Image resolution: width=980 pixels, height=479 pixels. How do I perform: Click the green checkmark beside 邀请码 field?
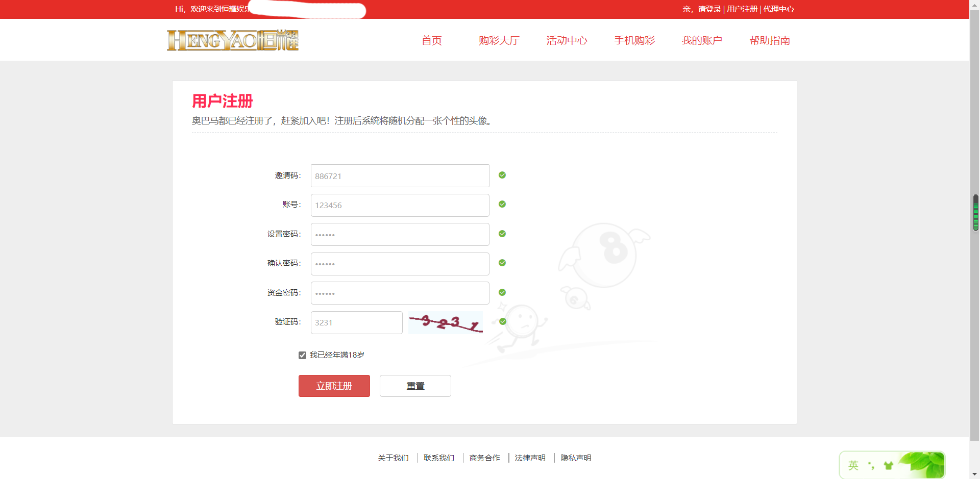pyautogui.click(x=502, y=175)
